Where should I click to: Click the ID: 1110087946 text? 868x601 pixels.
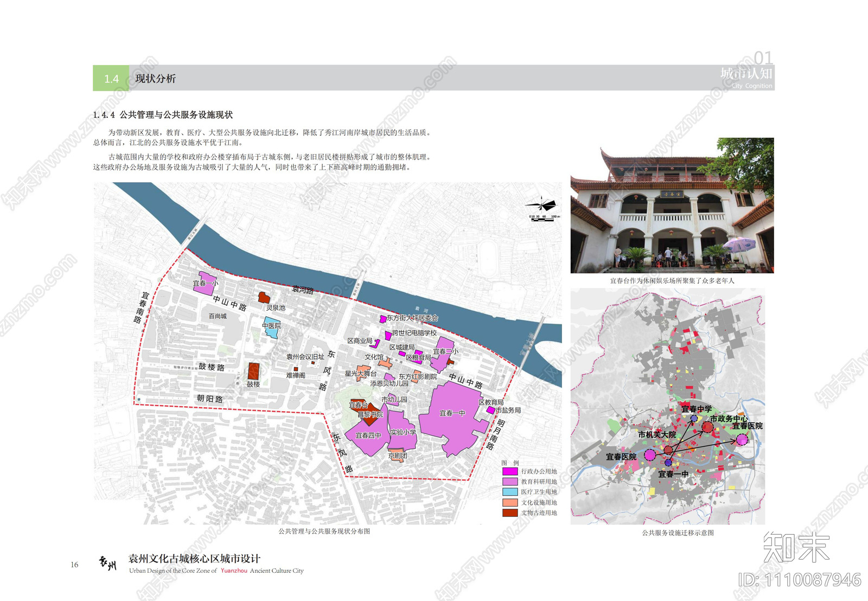[800, 580]
